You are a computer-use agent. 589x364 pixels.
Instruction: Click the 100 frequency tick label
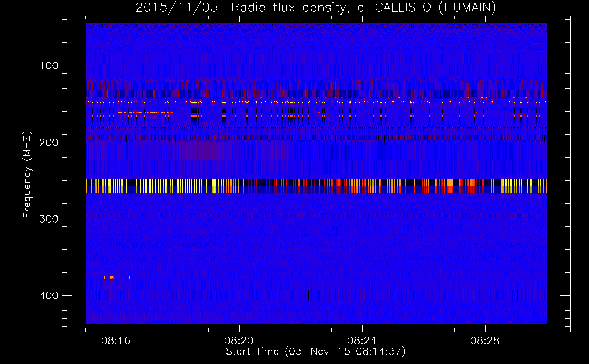pyautogui.click(x=49, y=66)
